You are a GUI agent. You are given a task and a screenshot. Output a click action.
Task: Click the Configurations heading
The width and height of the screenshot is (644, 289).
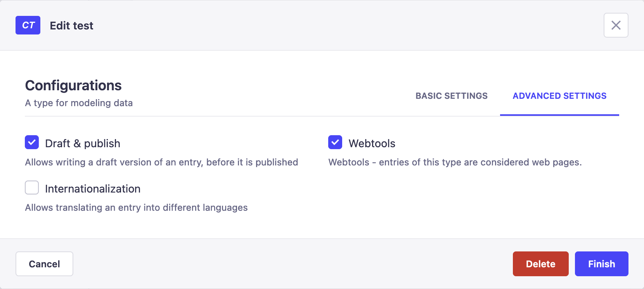[x=73, y=86]
